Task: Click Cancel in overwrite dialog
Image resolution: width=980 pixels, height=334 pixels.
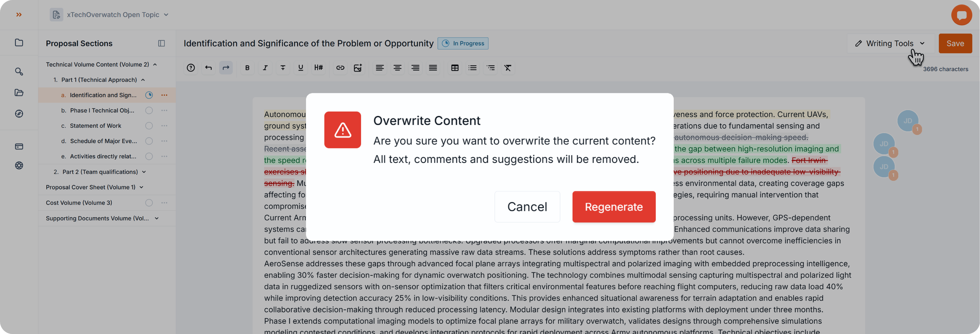Action: coord(527,206)
